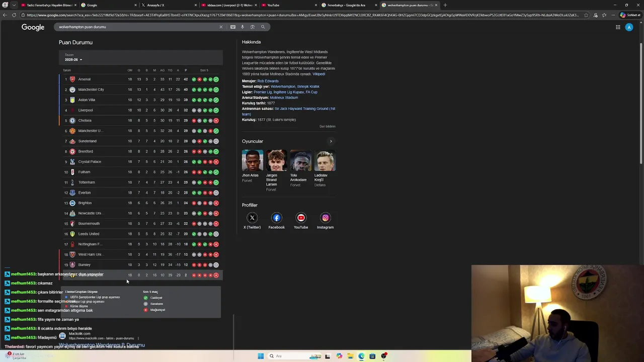644x362 pixels.
Task: Open the Windows Start menu
Action: [x=261, y=356]
